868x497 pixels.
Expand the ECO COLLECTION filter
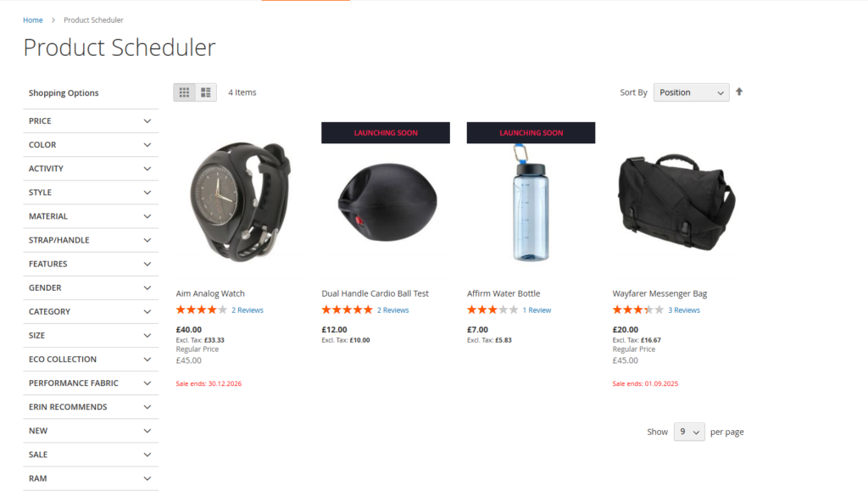[x=91, y=359]
